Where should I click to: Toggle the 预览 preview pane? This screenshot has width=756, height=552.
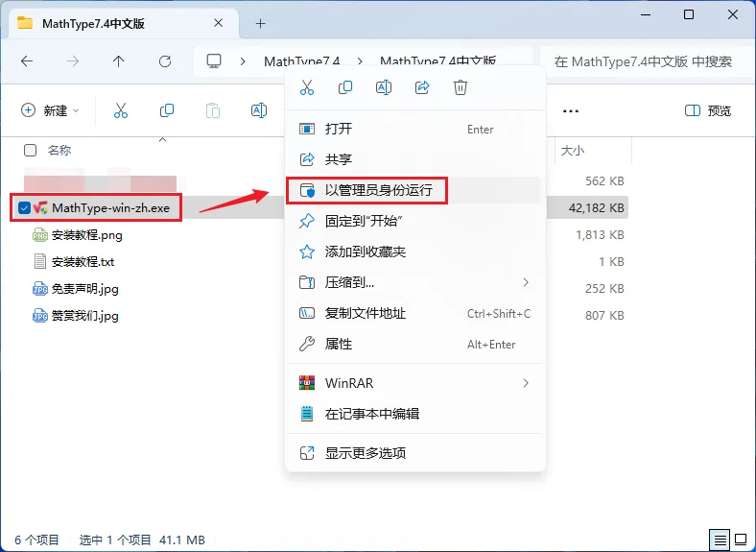[x=708, y=110]
